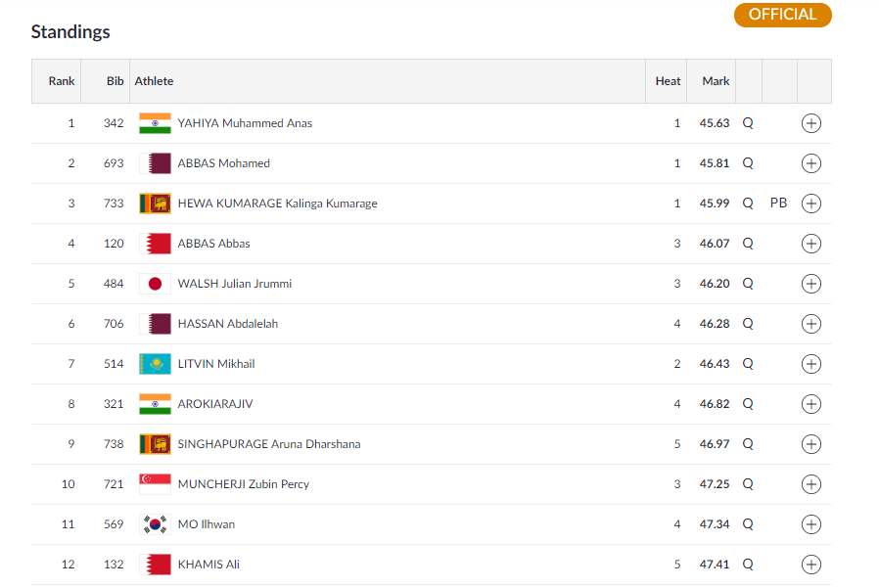Image resolution: width=879 pixels, height=588 pixels.
Task: Click plus icon in LITVIN Mikhail row
Action: 810,364
